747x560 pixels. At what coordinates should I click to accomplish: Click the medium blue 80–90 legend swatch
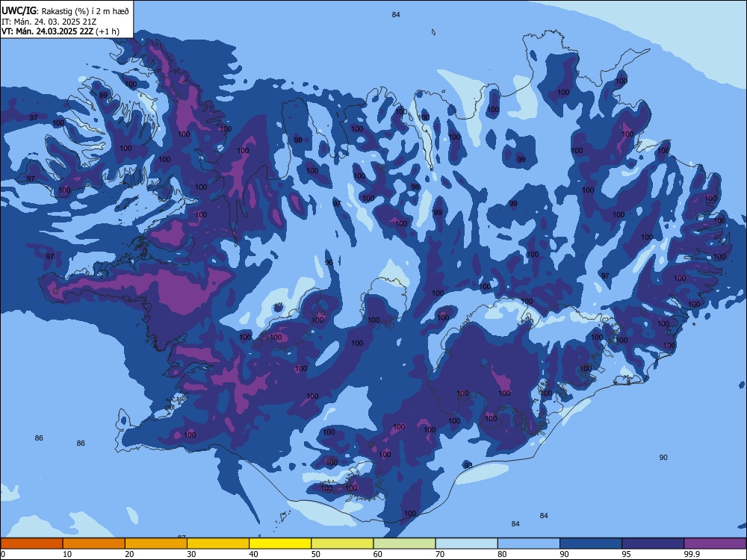pos(529,544)
